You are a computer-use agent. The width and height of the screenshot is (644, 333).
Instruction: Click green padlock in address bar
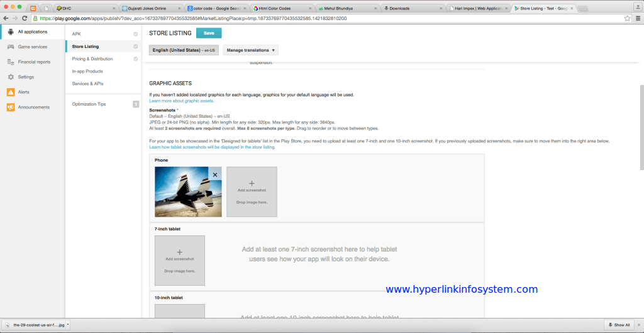[x=35, y=18]
